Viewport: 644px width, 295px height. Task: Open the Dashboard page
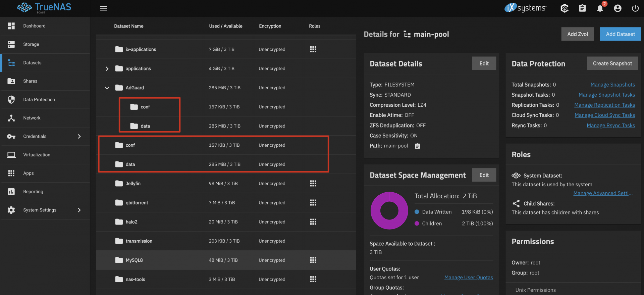(45, 26)
